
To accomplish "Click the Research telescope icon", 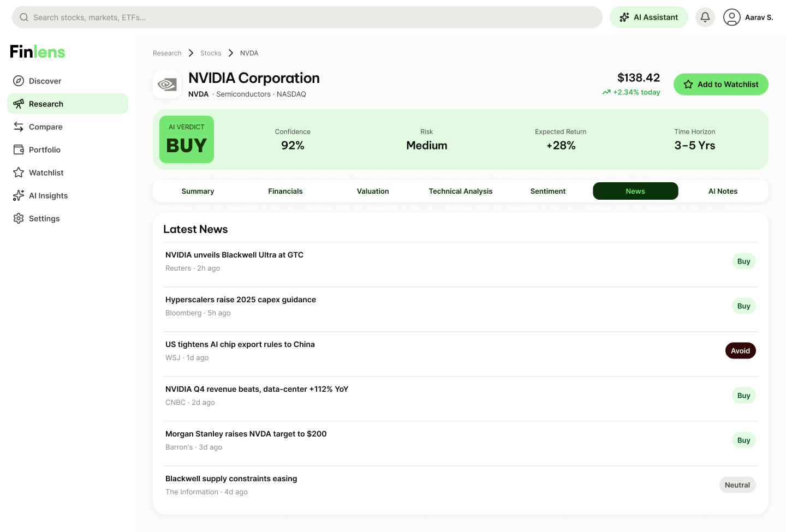I will 19,104.
